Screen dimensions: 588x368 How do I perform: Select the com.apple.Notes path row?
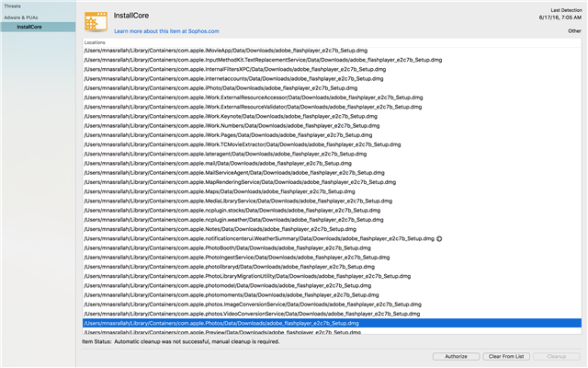pos(332,229)
